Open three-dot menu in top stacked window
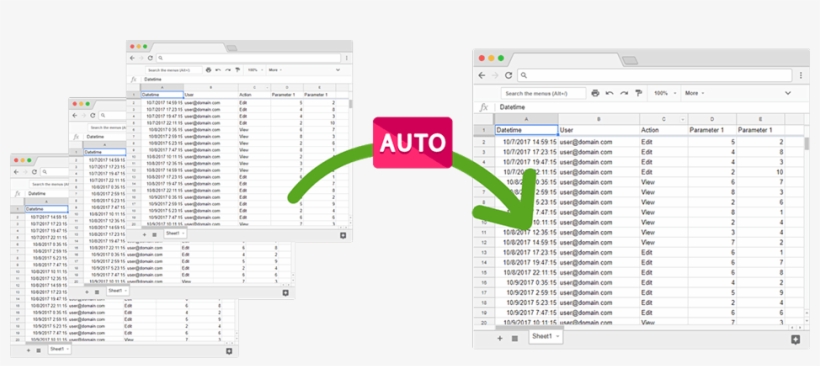The width and height of the screenshot is (820, 366). [x=347, y=58]
